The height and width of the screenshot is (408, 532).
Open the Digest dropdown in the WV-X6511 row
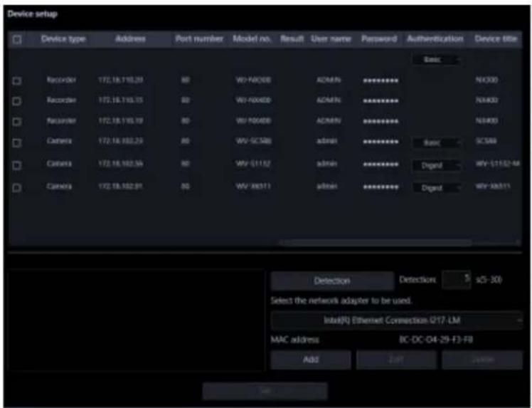(436, 188)
